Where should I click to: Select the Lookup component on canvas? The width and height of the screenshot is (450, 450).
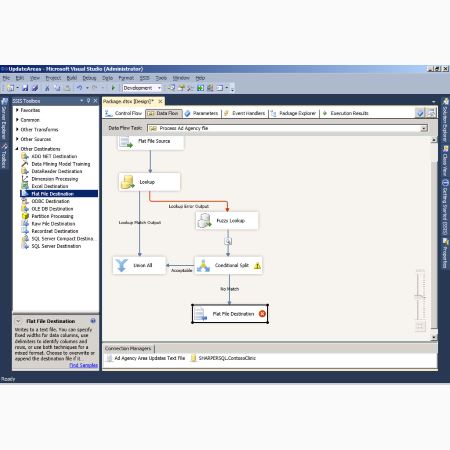(x=149, y=182)
